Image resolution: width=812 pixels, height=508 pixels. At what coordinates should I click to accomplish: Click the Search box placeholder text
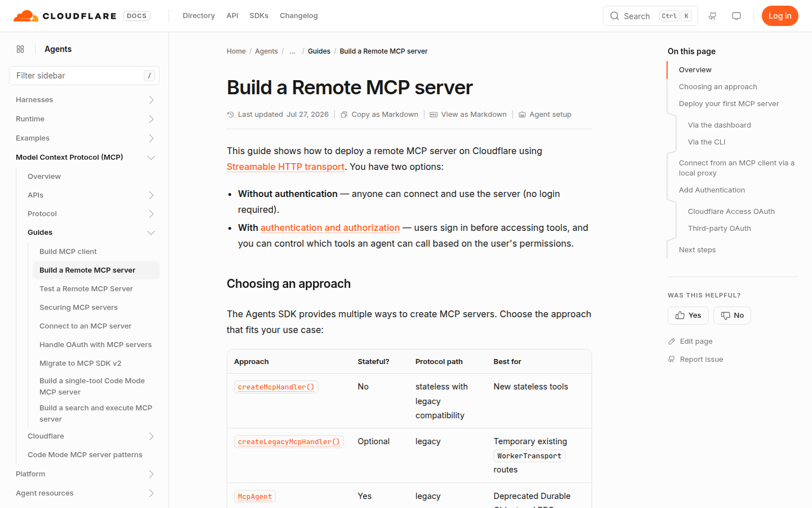point(637,16)
